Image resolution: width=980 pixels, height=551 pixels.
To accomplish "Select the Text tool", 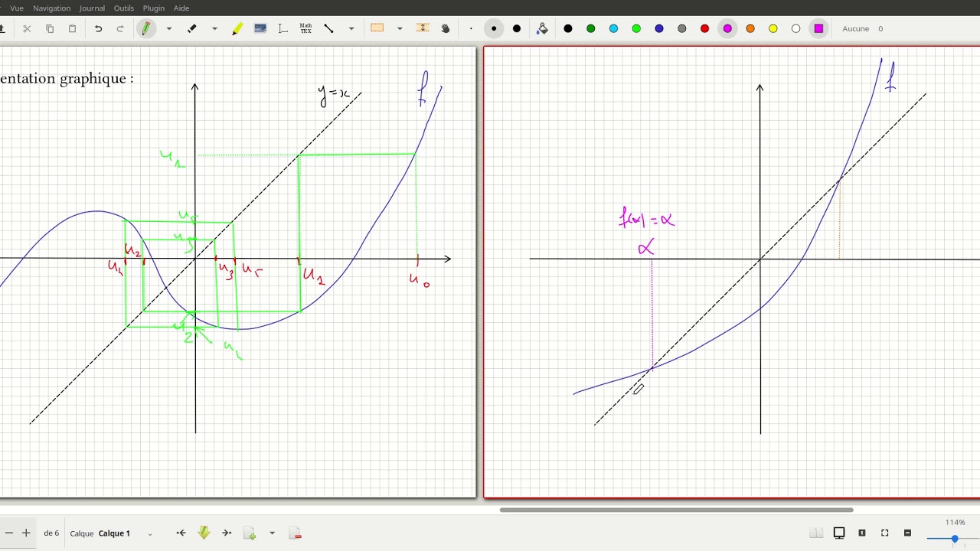I will (283, 28).
